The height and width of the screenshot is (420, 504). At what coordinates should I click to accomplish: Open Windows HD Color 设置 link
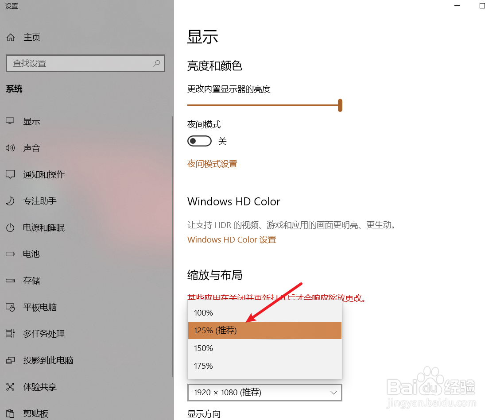click(232, 239)
